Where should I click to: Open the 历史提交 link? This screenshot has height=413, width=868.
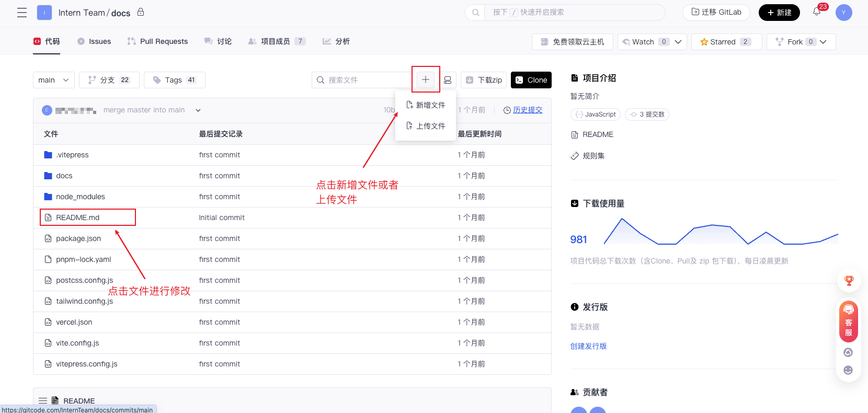coord(527,110)
